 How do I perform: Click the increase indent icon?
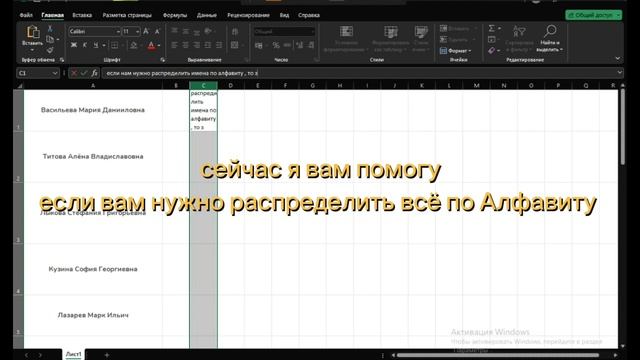coord(219,45)
